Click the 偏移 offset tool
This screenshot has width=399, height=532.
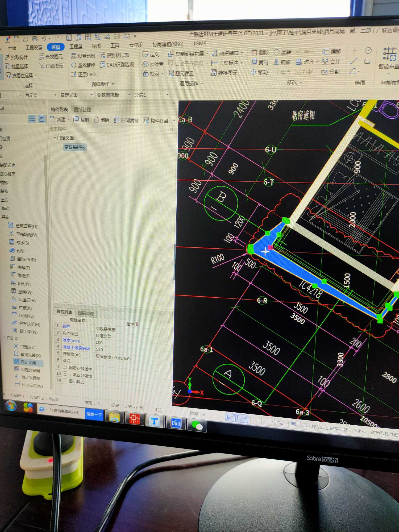coord(332,51)
